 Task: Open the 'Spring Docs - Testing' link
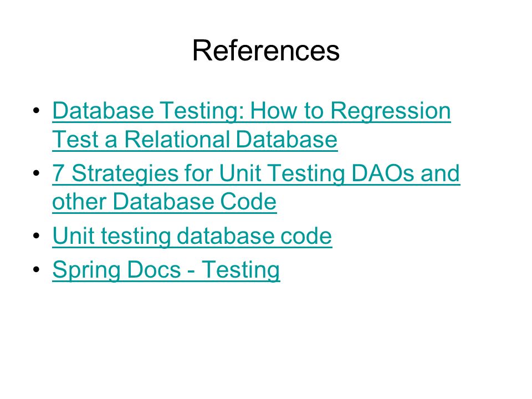point(166,270)
